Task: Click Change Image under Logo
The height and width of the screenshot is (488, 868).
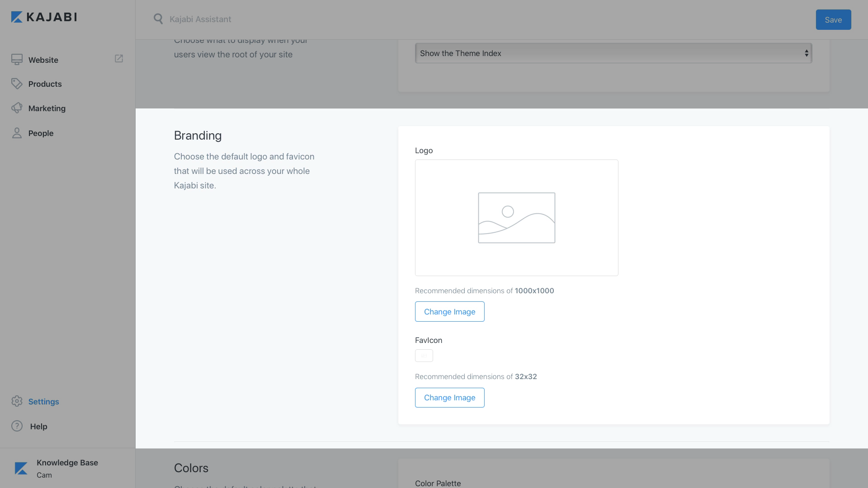Action: click(449, 312)
